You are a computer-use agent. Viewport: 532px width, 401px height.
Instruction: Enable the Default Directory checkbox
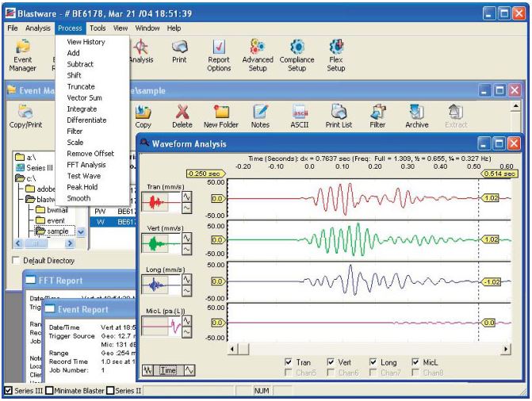pyautogui.click(x=16, y=260)
